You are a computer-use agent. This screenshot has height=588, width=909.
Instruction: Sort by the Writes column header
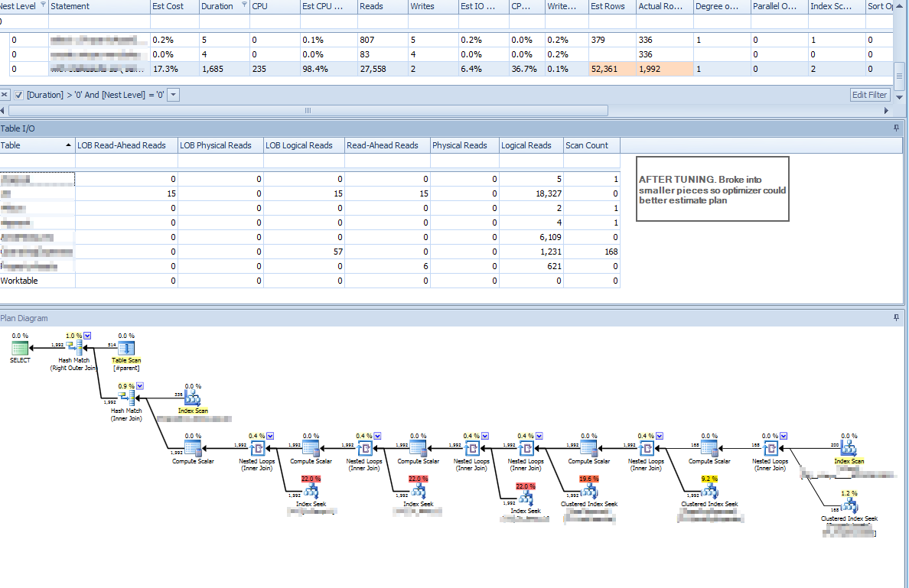[433, 6]
